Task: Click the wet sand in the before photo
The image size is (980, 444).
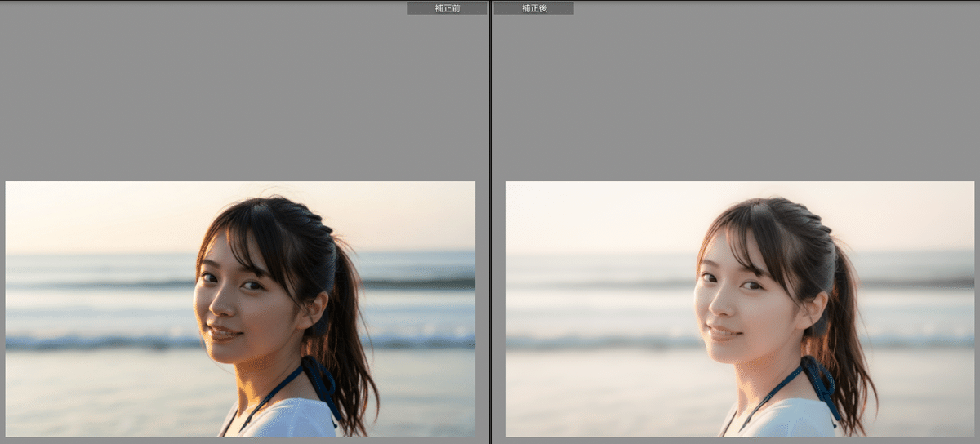Action: click(98, 396)
